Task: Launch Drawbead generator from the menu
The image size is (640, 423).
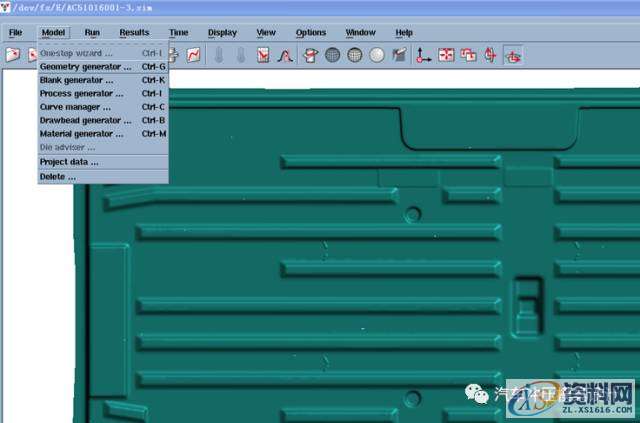Action: [x=85, y=120]
